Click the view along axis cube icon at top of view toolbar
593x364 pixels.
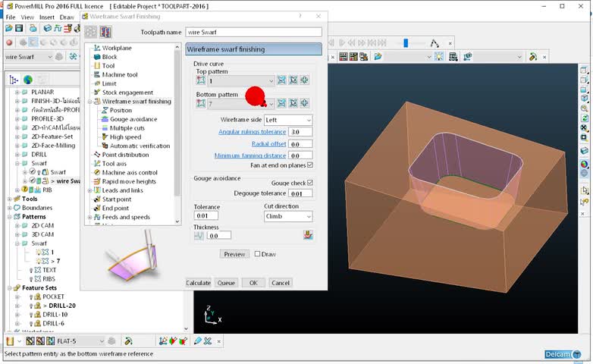(585, 71)
